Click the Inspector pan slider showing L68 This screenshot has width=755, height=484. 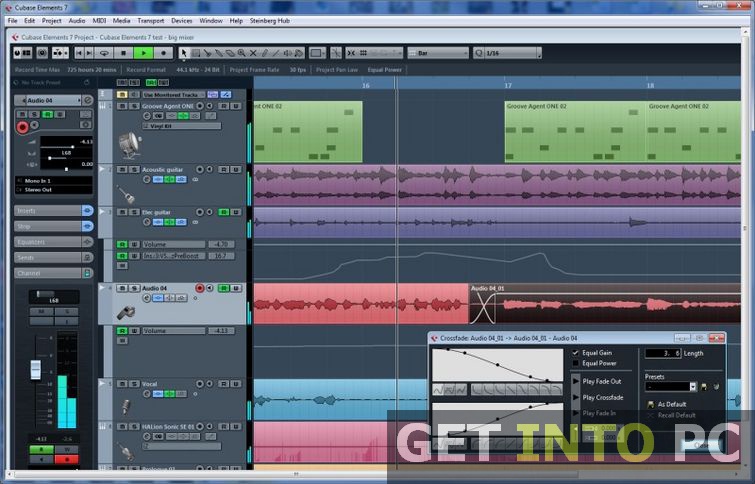pyautogui.click(x=66, y=155)
